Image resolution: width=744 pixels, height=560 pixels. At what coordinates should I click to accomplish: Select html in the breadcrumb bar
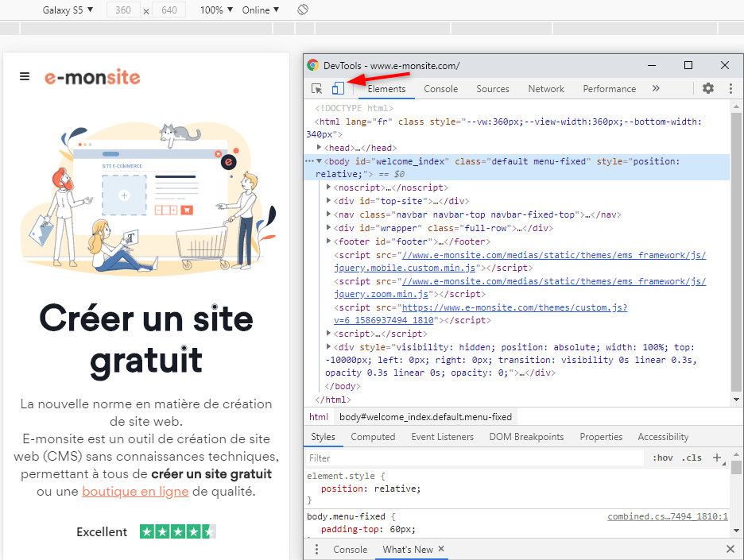319,417
